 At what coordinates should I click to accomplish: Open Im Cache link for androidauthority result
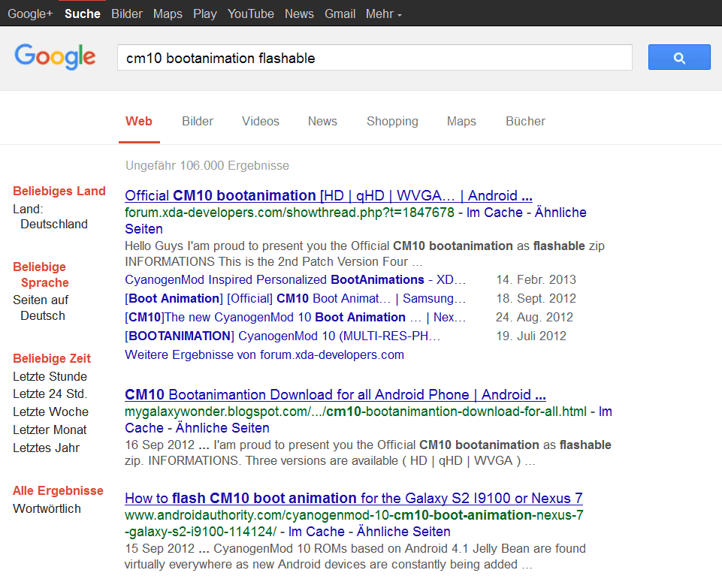pos(316,532)
